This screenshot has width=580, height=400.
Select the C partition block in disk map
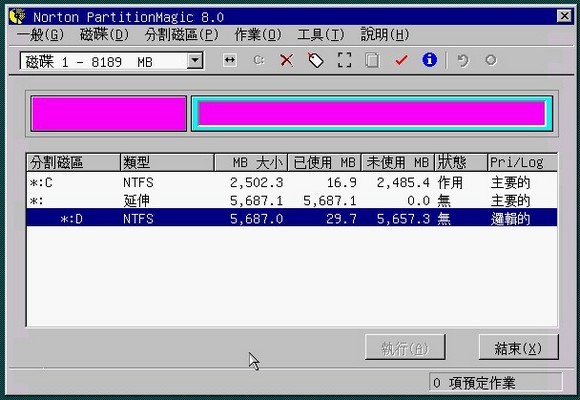coord(109,114)
